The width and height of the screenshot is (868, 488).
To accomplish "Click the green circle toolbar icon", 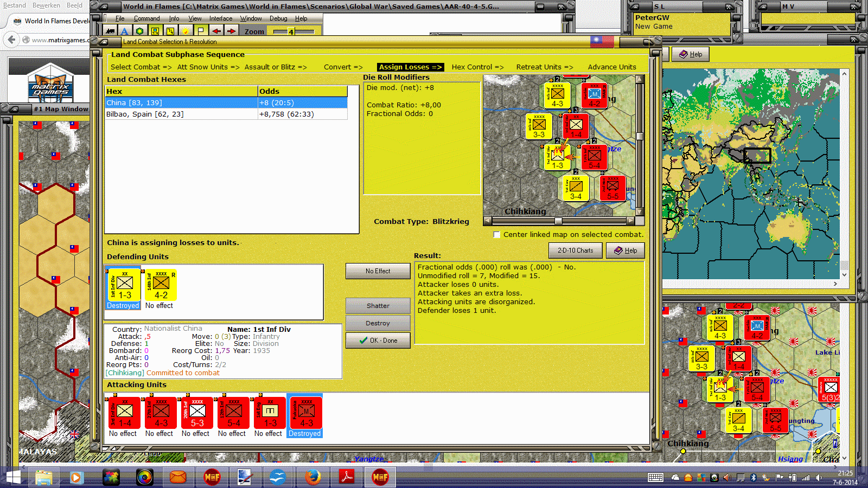I will (x=140, y=31).
